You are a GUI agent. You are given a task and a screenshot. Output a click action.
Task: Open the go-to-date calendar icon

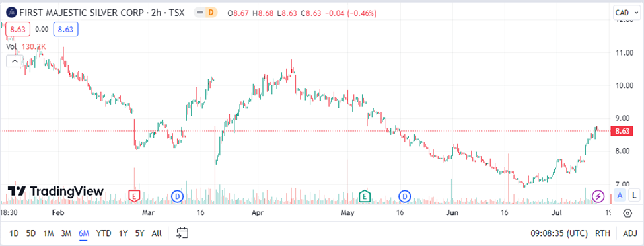182,233
